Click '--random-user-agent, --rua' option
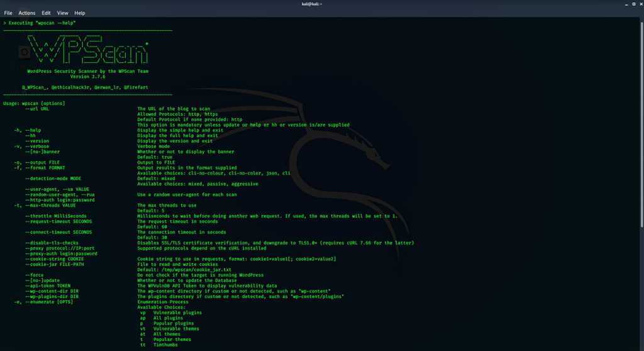Viewport: 644px width, 351px height. pos(60,194)
